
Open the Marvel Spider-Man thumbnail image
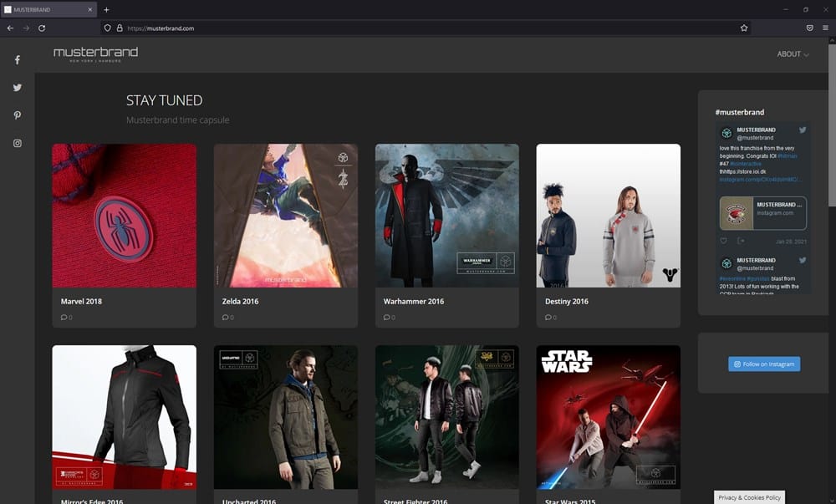click(x=125, y=216)
